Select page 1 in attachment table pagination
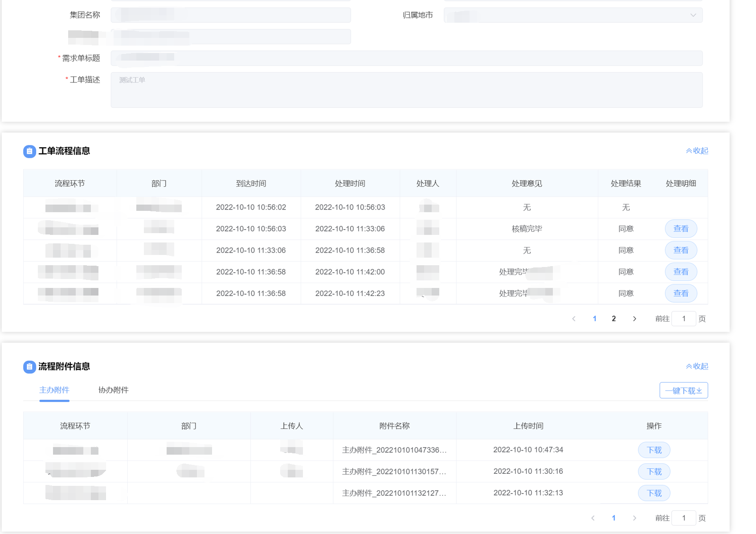Viewport: 756px width, 534px height. point(613,518)
